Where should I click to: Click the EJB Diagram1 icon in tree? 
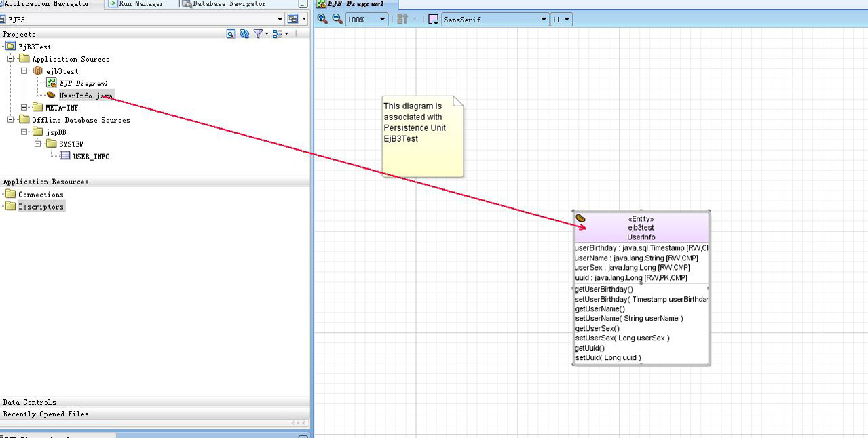pyautogui.click(x=51, y=83)
